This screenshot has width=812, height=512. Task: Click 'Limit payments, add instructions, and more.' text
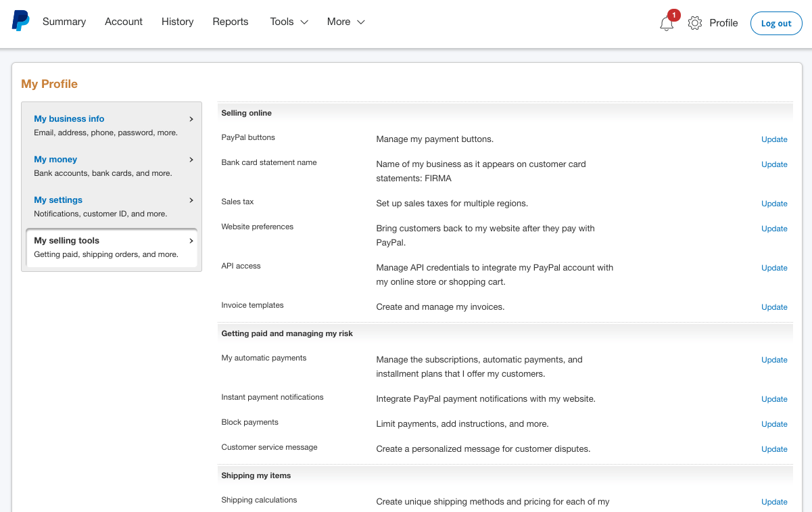click(462, 424)
